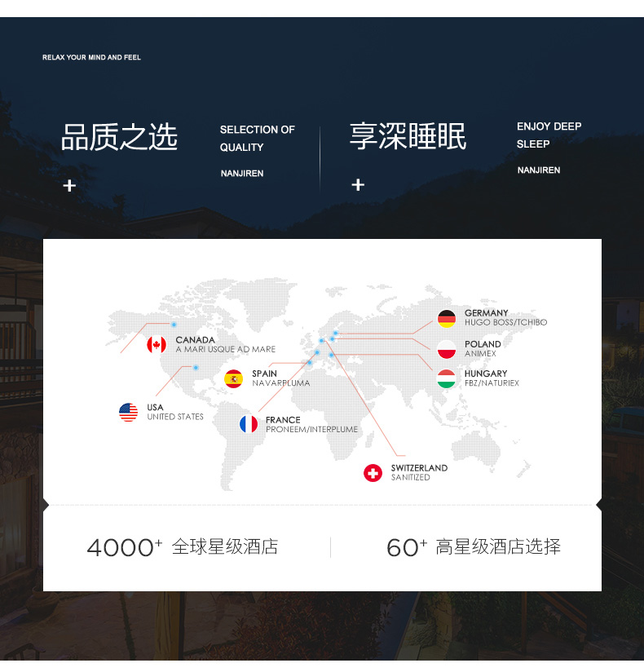Click the Spain flag icon
This screenshot has height=672, width=644.
click(233, 379)
